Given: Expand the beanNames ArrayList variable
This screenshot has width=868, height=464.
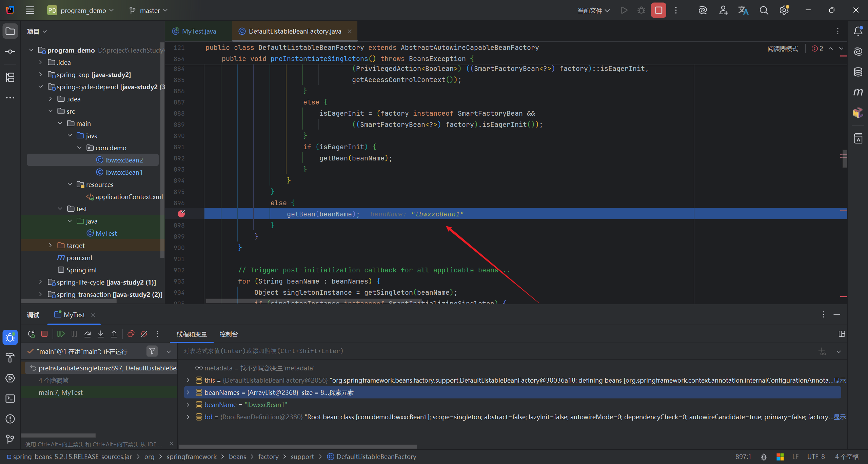Looking at the screenshot, I should 188,392.
